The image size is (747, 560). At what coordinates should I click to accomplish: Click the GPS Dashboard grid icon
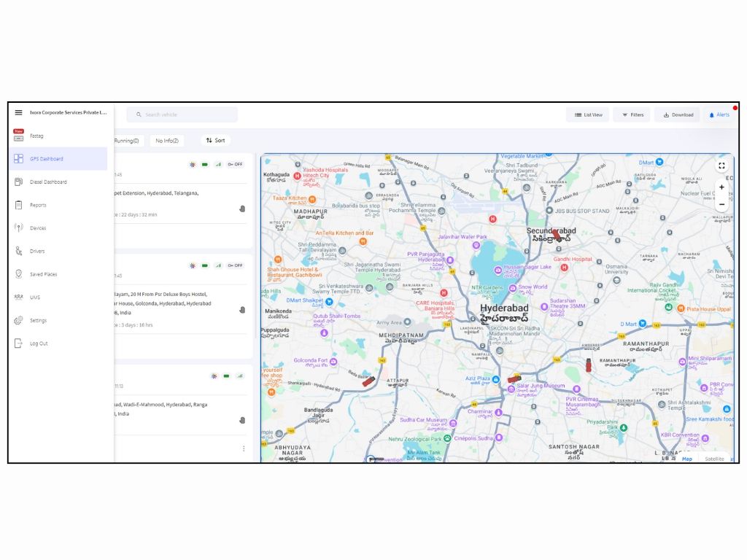(x=18, y=158)
